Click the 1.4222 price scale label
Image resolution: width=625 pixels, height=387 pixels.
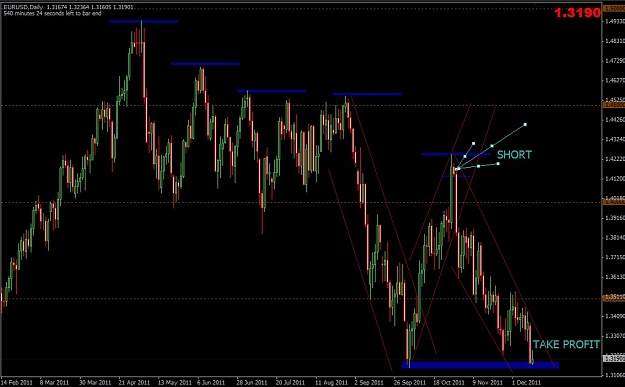tap(615, 159)
